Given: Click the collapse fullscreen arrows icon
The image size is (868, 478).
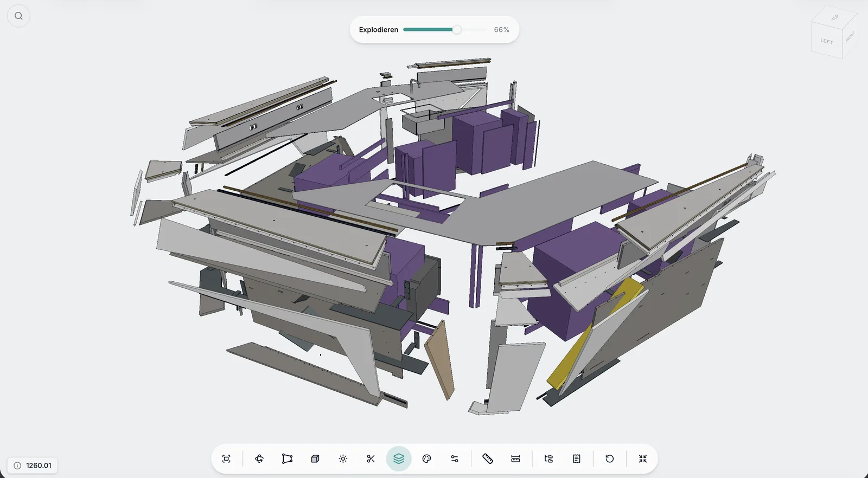Looking at the screenshot, I should point(643,459).
